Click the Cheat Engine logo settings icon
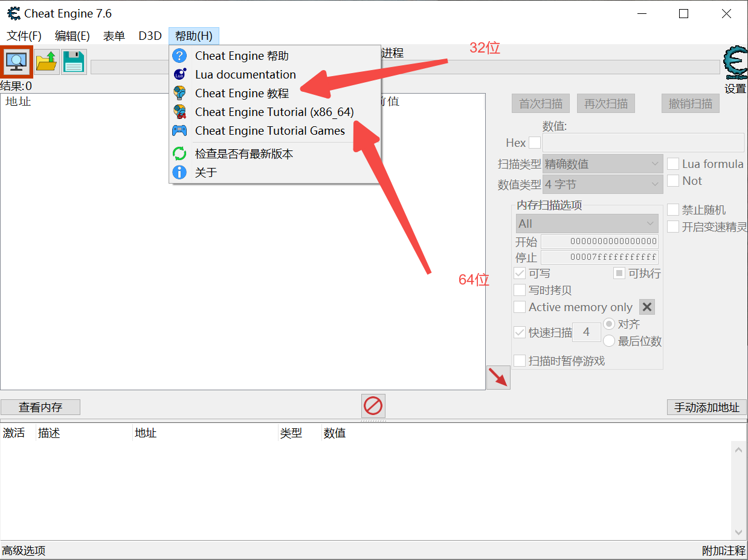This screenshot has height=560, width=748. [735, 63]
